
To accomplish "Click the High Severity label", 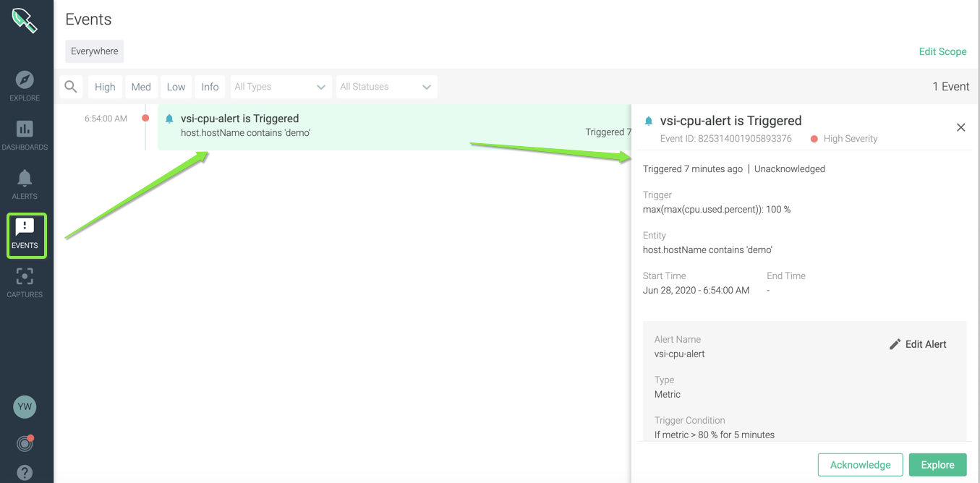I will (x=850, y=139).
